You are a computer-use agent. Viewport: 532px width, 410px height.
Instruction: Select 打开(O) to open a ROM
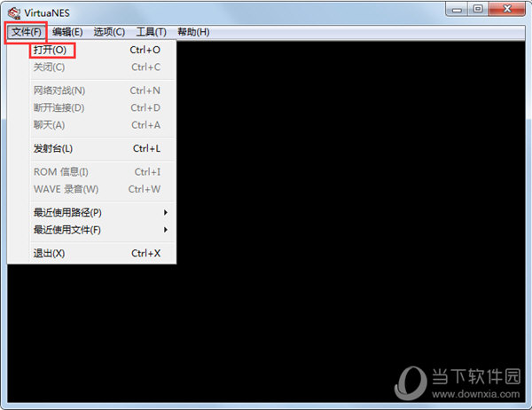coord(50,50)
